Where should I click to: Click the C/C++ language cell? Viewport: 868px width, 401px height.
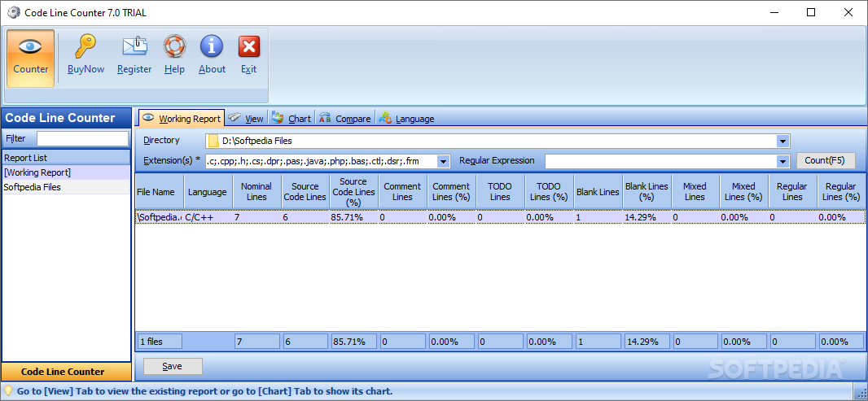pyautogui.click(x=208, y=217)
